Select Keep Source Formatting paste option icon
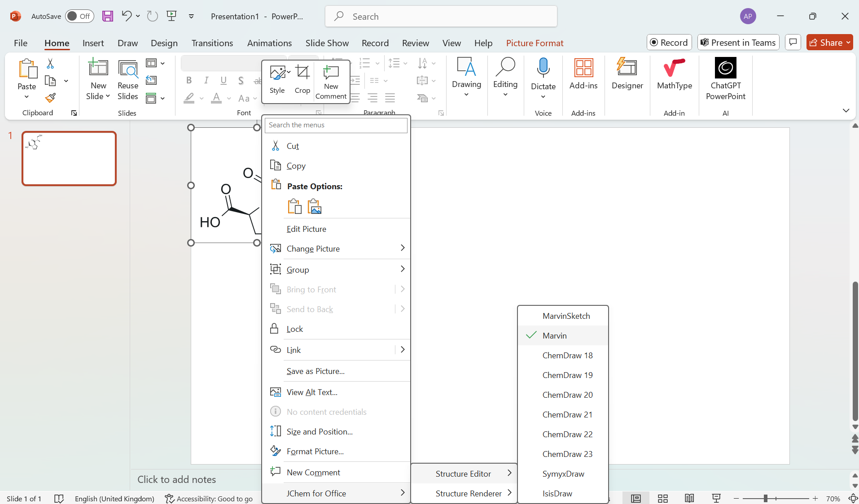Image resolution: width=859 pixels, height=504 pixels. [x=294, y=207]
